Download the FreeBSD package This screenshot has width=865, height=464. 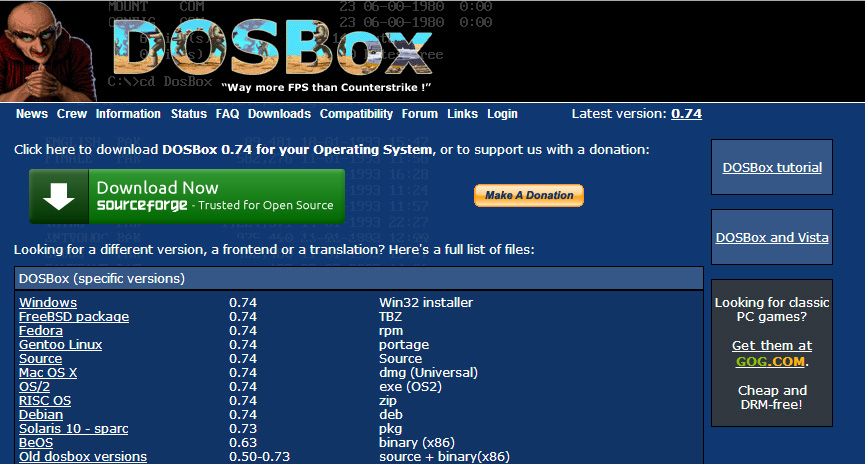(x=74, y=317)
